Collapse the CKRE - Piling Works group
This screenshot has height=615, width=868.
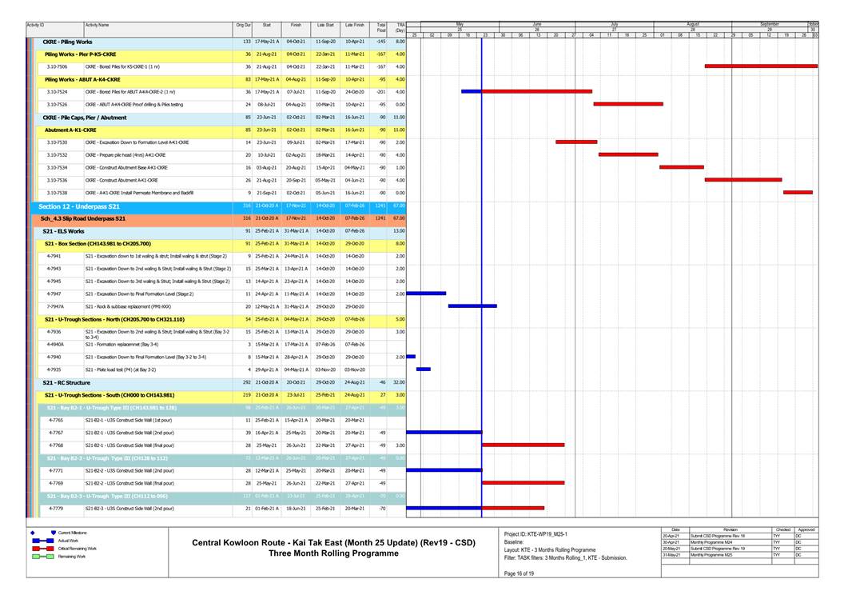click(x=67, y=42)
